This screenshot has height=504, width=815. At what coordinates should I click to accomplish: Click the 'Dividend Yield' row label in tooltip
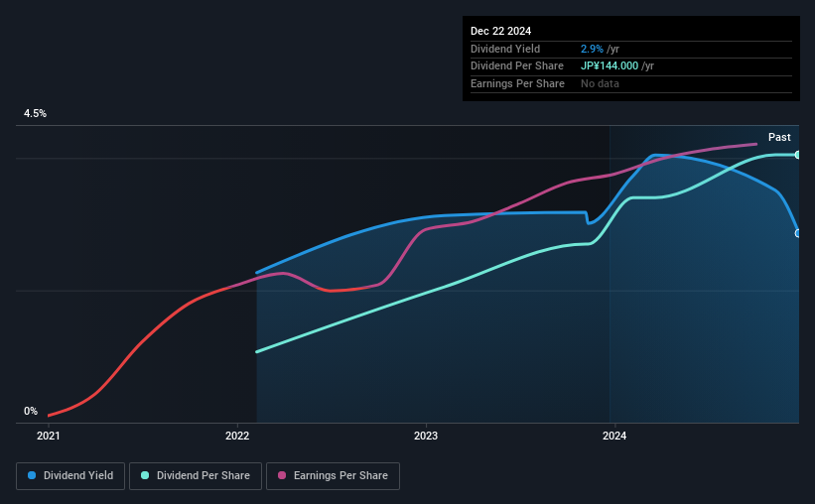coord(505,49)
